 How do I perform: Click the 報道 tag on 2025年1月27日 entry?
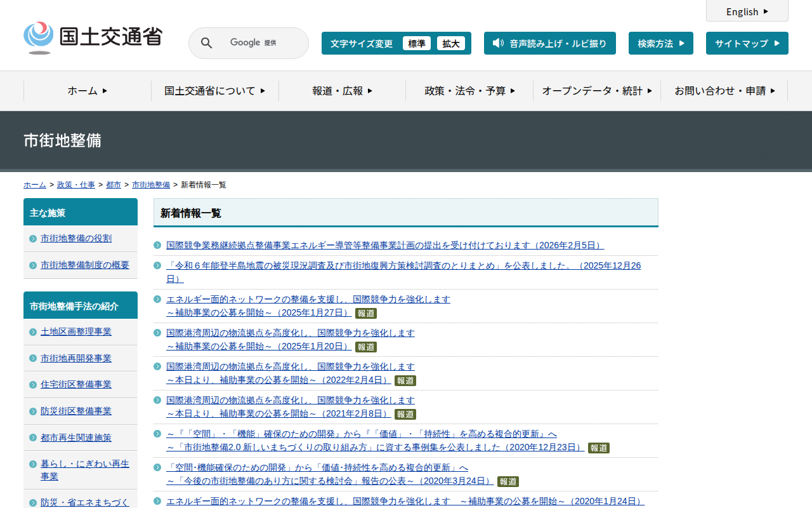[x=366, y=313]
